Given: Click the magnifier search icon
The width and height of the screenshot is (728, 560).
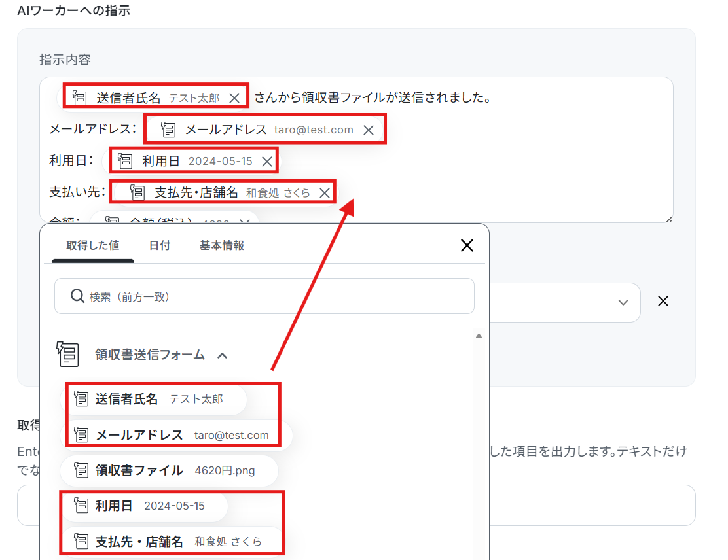Looking at the screenshot, I should tap(77, 296).
